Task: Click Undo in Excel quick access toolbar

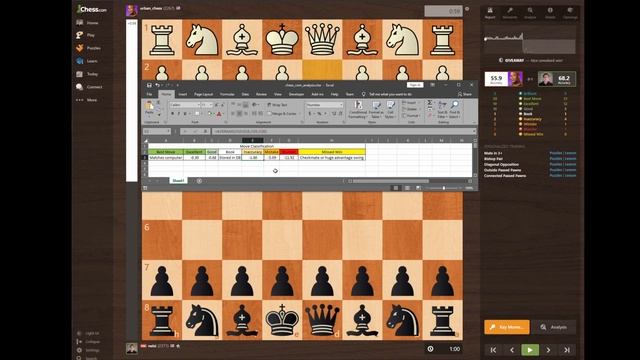Action: [157, 85]
